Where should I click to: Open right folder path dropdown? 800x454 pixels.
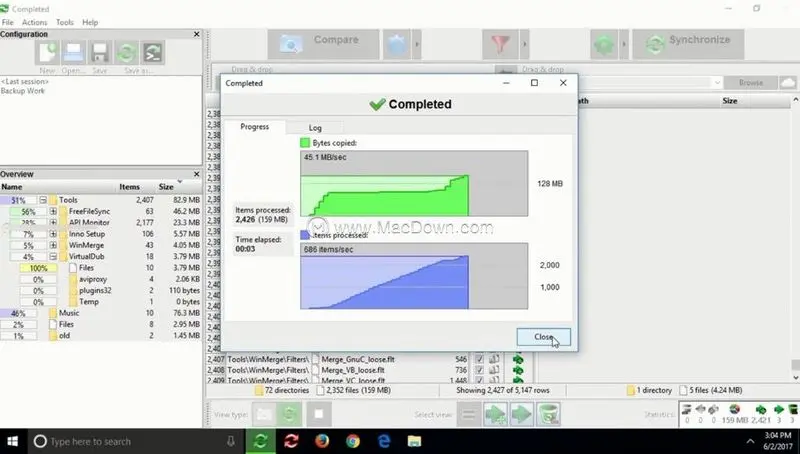pos(717,83)
